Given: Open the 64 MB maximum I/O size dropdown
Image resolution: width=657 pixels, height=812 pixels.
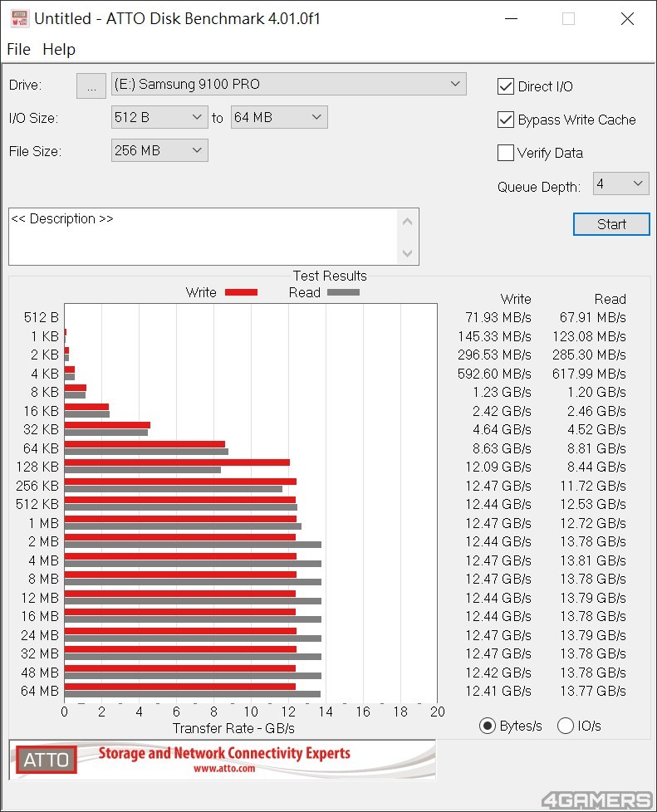Looking at the screenshot, I should pos(278,118).
